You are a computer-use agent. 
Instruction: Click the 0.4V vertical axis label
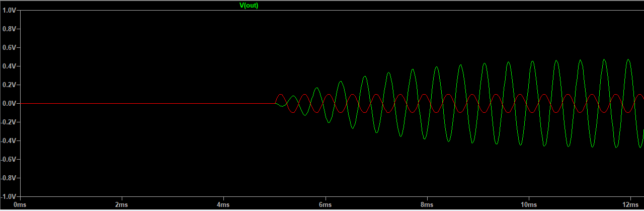coord(10,66)
